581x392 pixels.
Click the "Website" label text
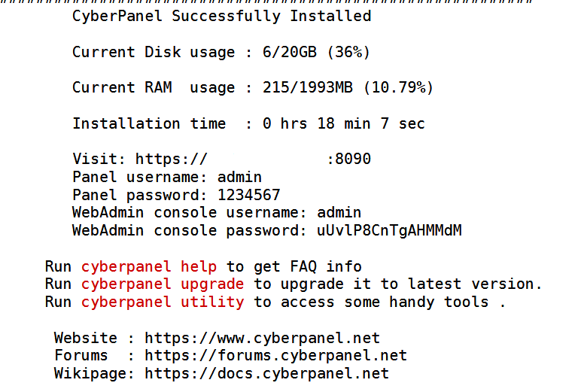click(86, 338)
